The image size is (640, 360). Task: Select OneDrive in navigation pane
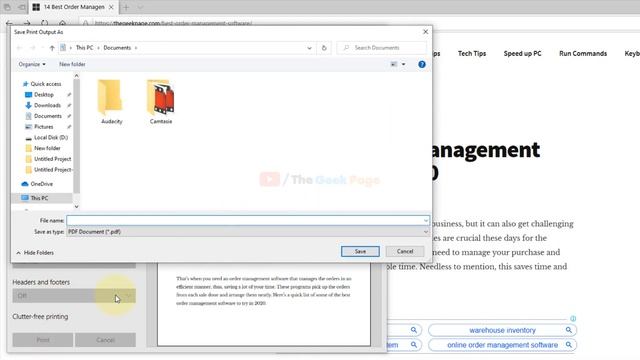click(41, 184)
